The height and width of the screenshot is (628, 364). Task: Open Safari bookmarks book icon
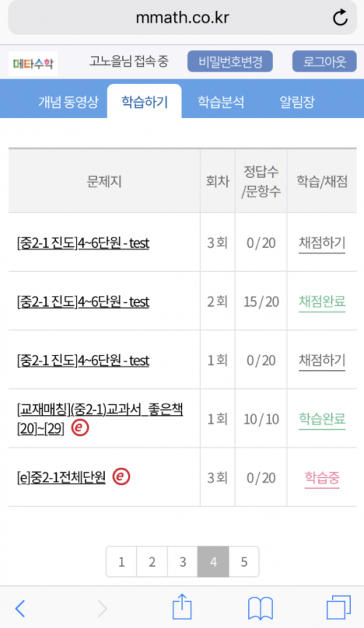(261, 608)
